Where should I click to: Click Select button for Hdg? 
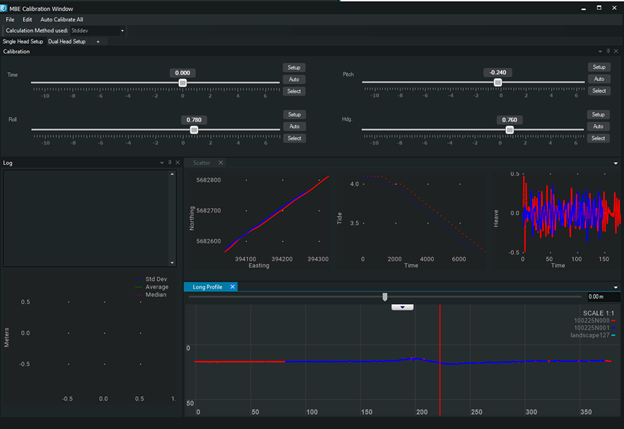click(598, 138)
